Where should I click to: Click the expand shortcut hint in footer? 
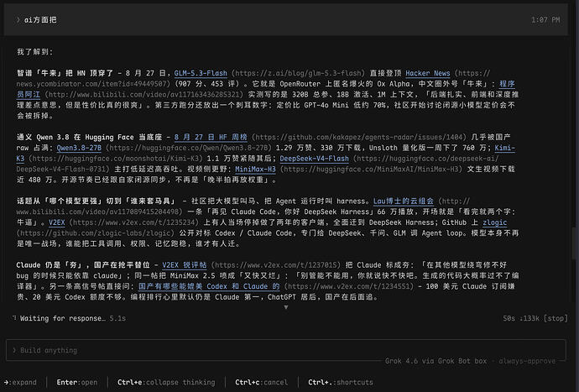tap(20, 382)
